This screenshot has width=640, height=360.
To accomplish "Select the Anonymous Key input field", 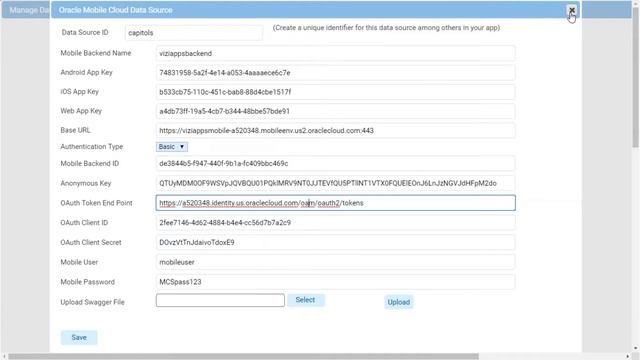I will coord(335,183).
